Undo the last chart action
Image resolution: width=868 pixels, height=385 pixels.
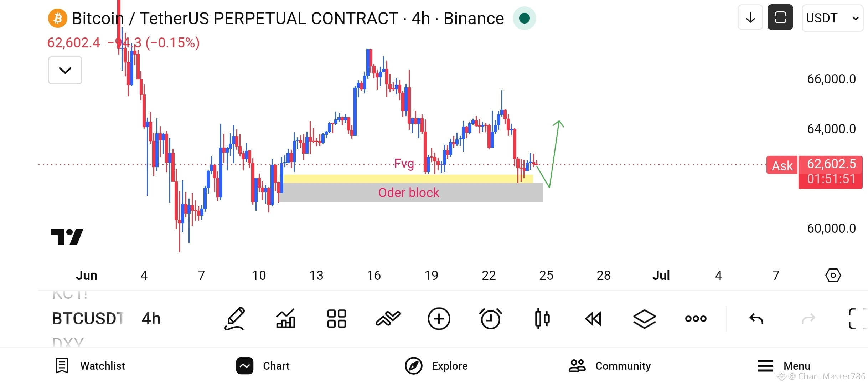(x=756, y=318)
